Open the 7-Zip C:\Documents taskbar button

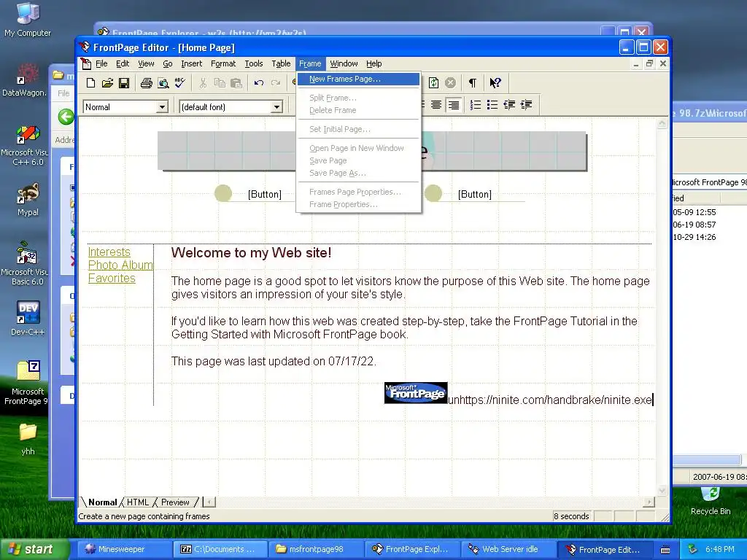(x=220, y=549)
